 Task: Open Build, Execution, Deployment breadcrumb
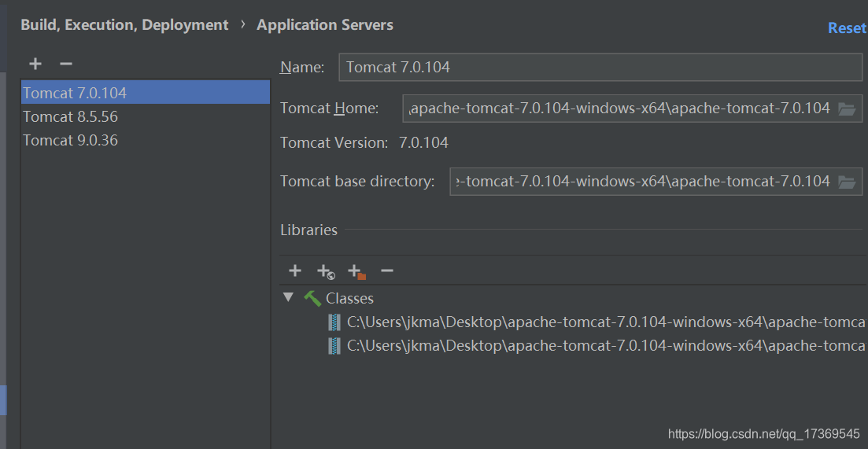pyautogui.click(x=124, y=25)
